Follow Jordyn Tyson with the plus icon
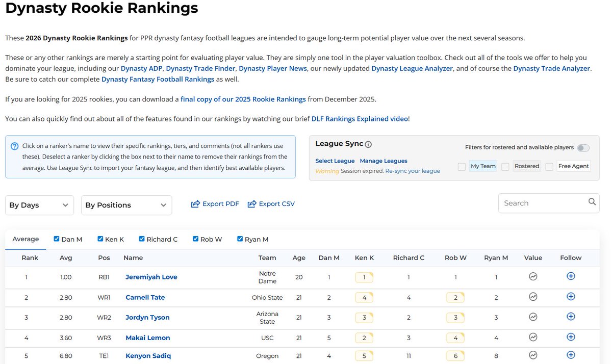Image resolution: width=612 pixels, height=364 pixels. tap(571, 316)
